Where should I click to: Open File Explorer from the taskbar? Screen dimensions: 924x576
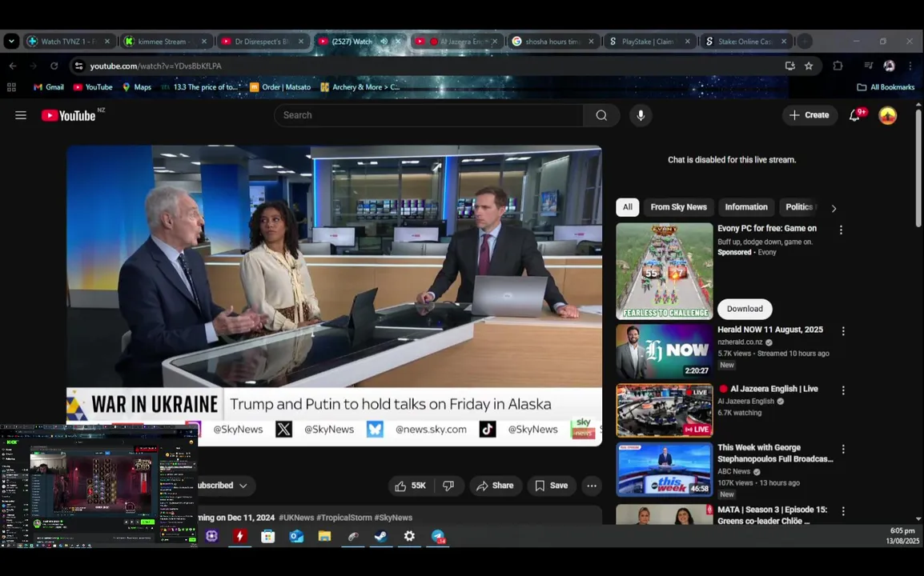point(325,536)
